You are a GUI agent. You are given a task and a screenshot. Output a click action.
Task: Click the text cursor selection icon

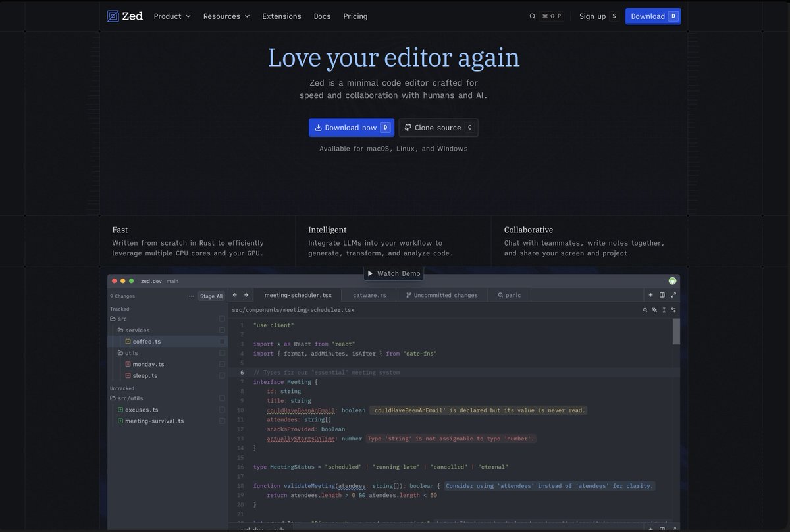(664, 309)
